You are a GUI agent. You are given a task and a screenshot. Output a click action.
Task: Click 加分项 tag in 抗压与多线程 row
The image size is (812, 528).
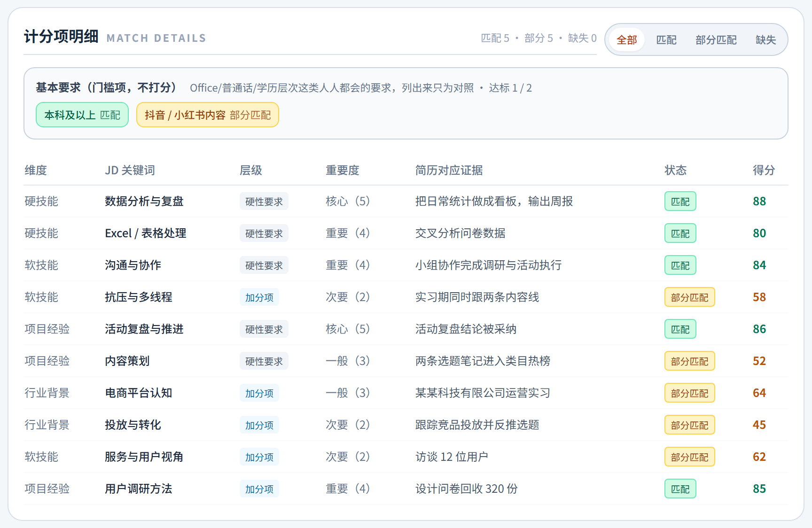click(259, 297)
